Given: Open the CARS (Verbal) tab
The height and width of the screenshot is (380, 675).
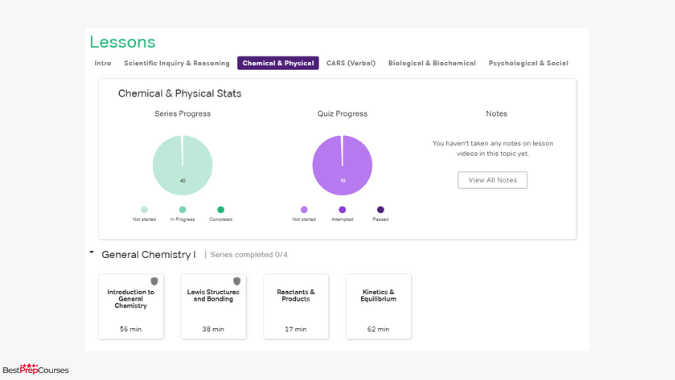Looking at the screenshot, I should pos(351,63).
